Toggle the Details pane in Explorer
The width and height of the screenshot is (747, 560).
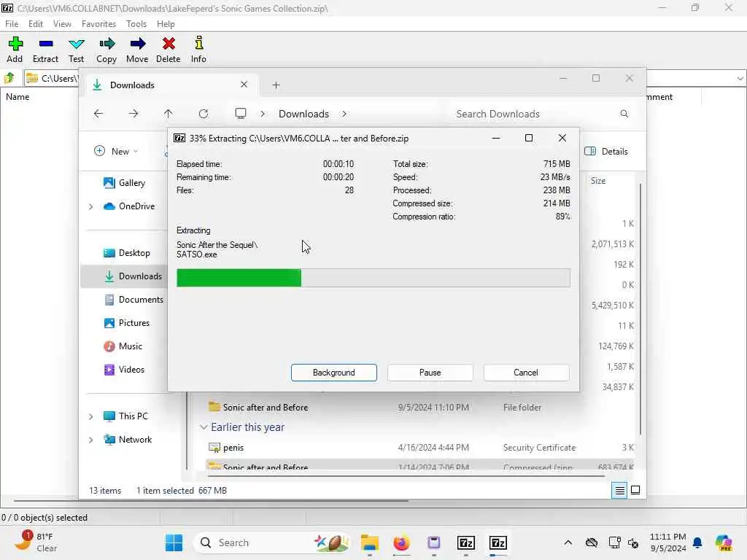(x=606, y=152)
